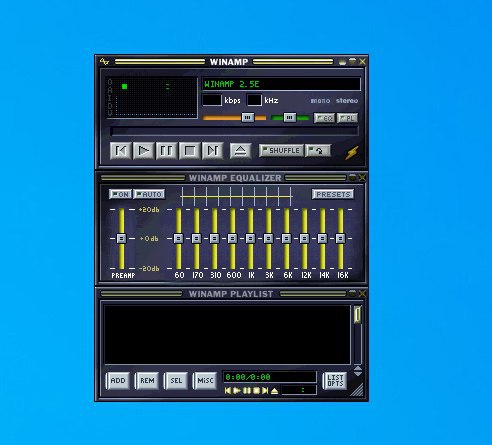Click the 6K band slider handle
Image resolution: width=492 pixels, height=445 pixels.
pos(287,238)
